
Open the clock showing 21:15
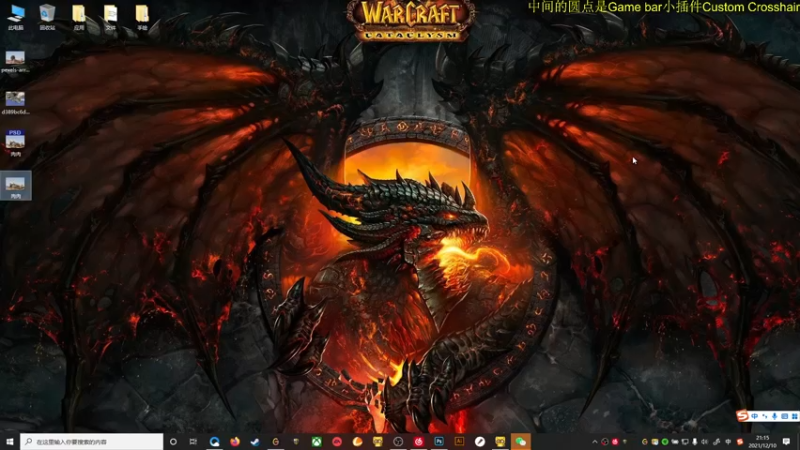tap(762, 442)
